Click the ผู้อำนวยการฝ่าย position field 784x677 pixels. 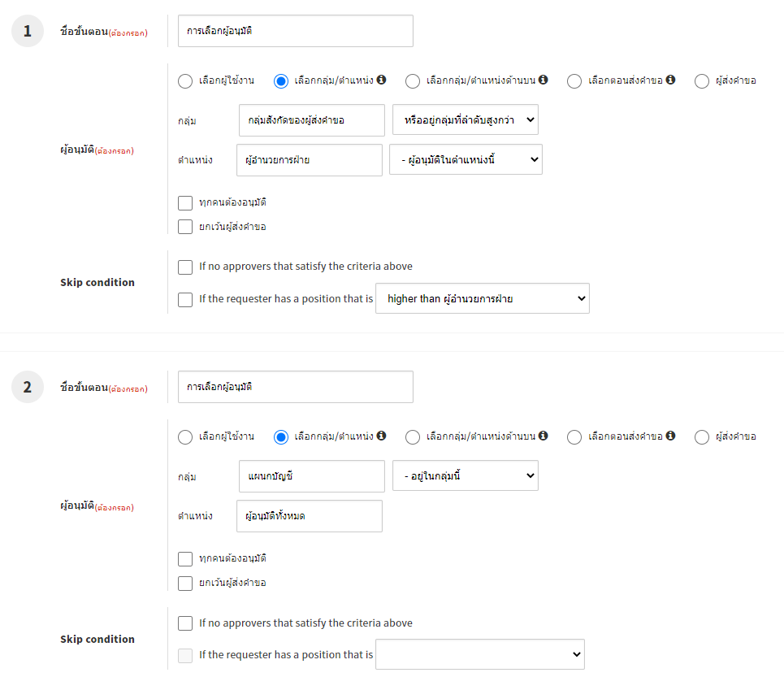point(309,160)
